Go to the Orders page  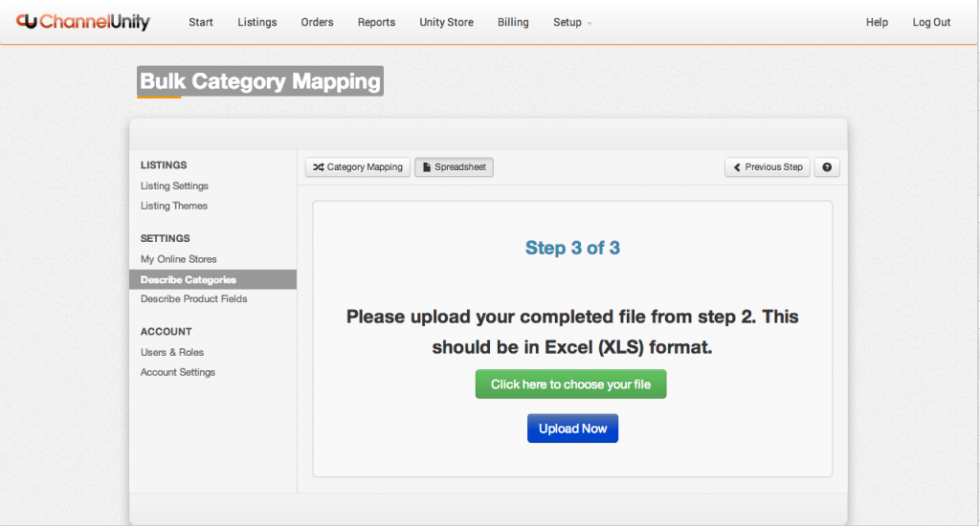pos(317,22)
